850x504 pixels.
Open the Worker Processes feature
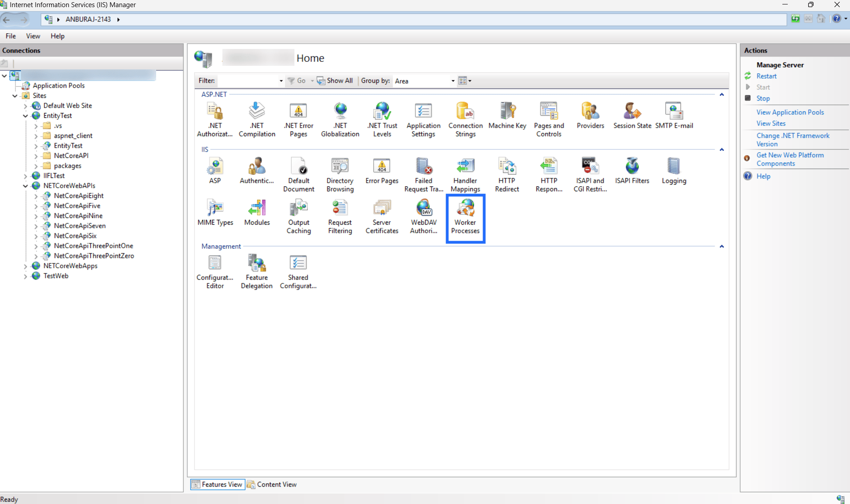pos(465,218)
